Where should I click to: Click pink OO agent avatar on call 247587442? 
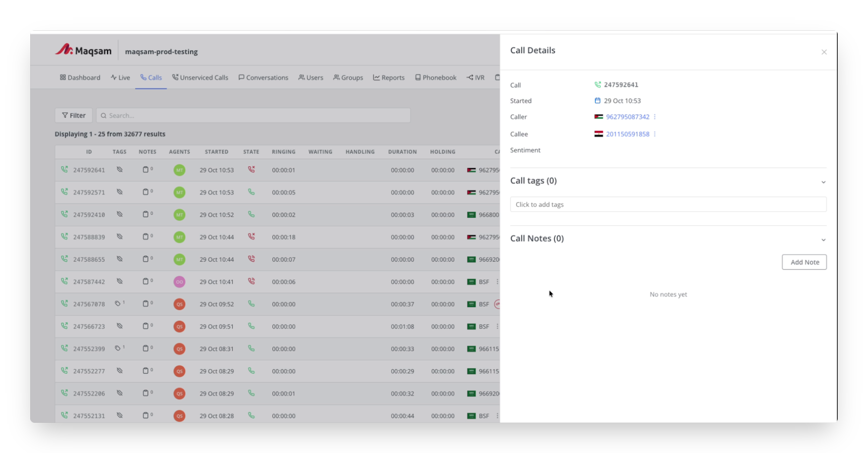[179, 282]
